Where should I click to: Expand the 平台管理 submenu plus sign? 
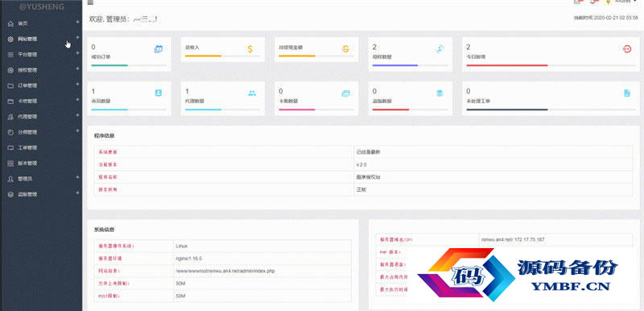(77, 53)
